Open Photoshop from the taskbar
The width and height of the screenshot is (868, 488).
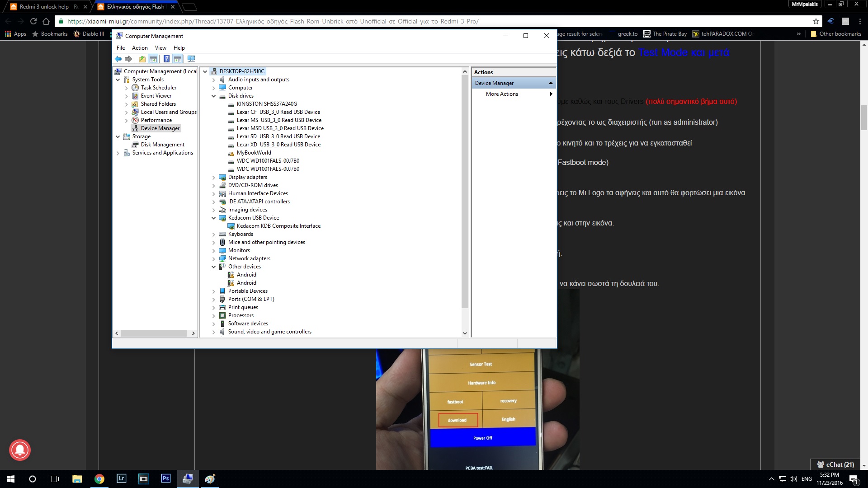[165, 479]
